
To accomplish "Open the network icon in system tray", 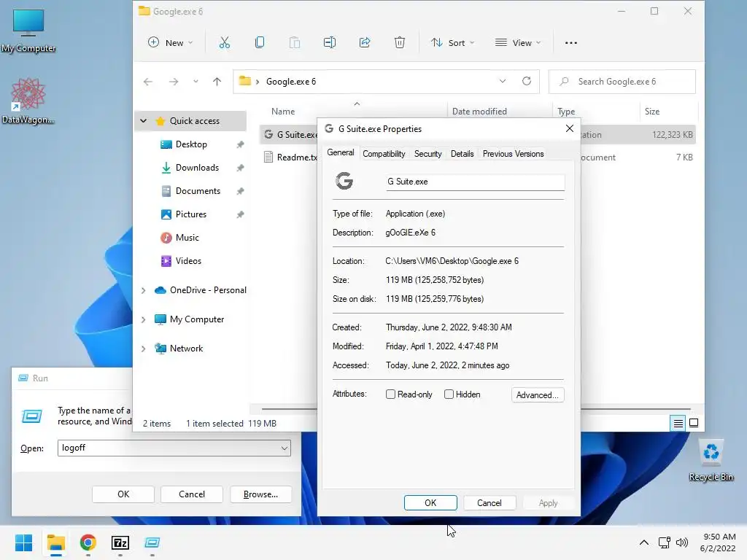I will (x=665, y=542).
